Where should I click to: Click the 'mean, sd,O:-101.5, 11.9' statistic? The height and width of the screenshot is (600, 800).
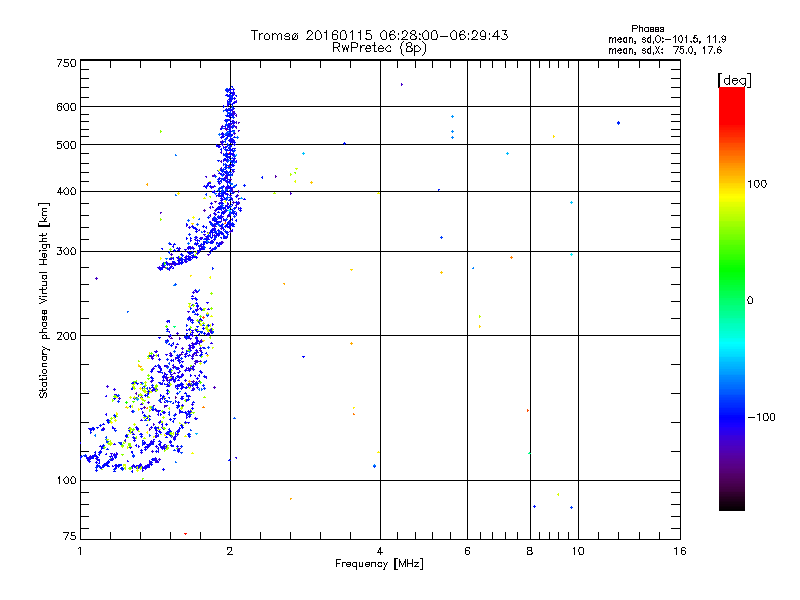click(x=667, y=39)
